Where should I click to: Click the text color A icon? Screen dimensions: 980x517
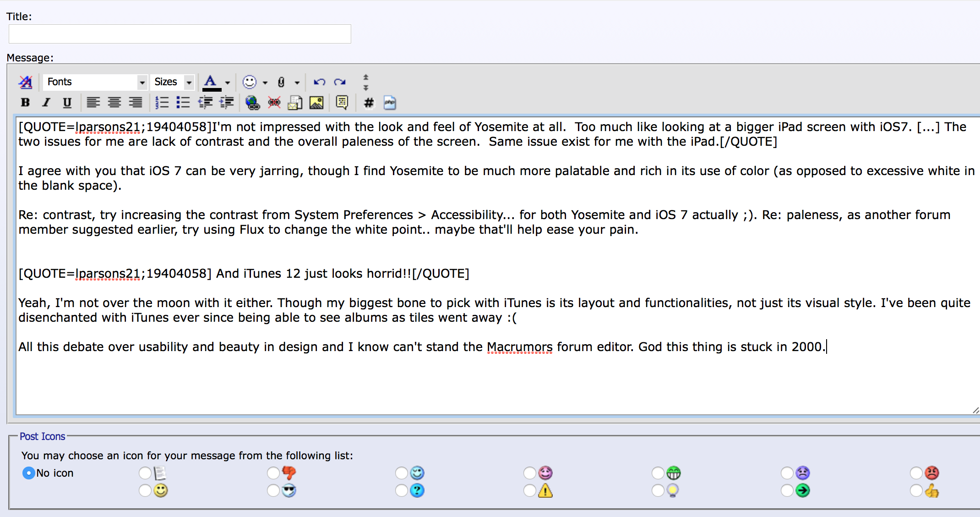tap(211, 82)
